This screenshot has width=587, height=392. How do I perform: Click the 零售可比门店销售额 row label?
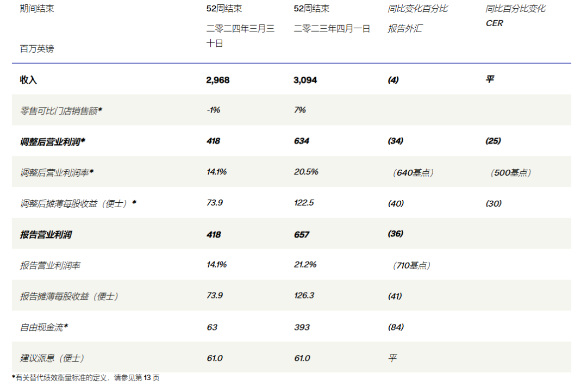(x=61, y=110)
